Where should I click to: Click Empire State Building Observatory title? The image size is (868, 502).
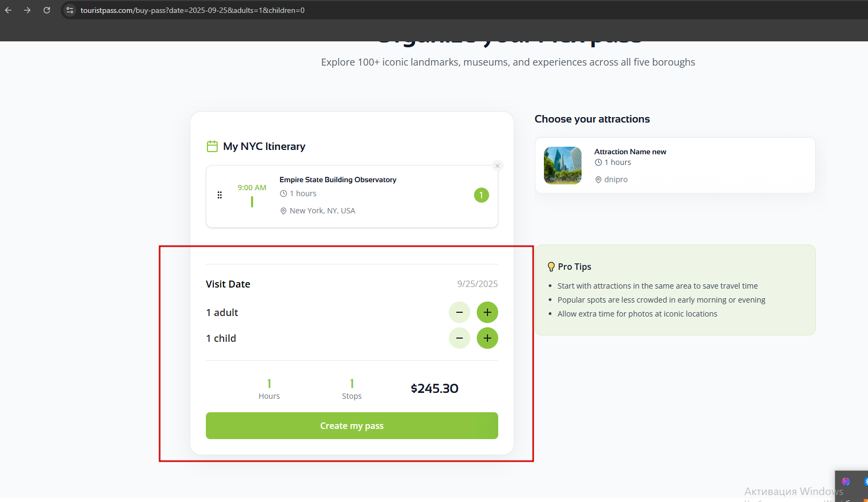[338, 180]
